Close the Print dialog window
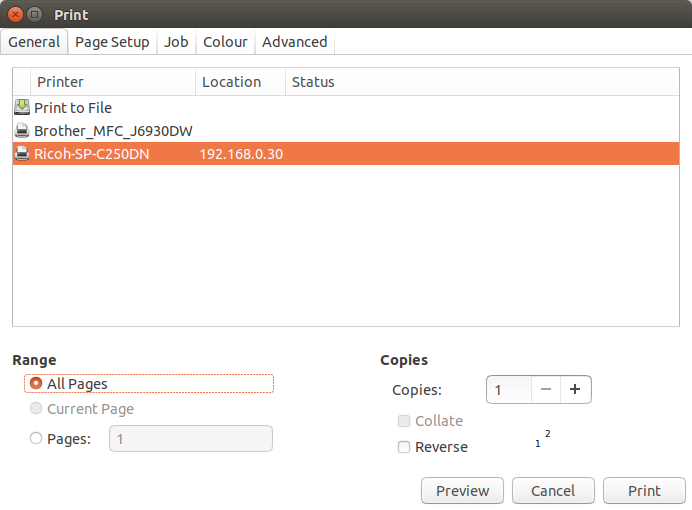692x510 pixels. point(13,15)
